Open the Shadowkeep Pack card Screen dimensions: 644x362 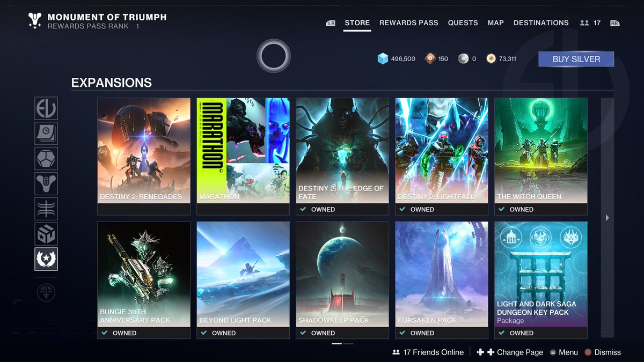tap(342, 280)
